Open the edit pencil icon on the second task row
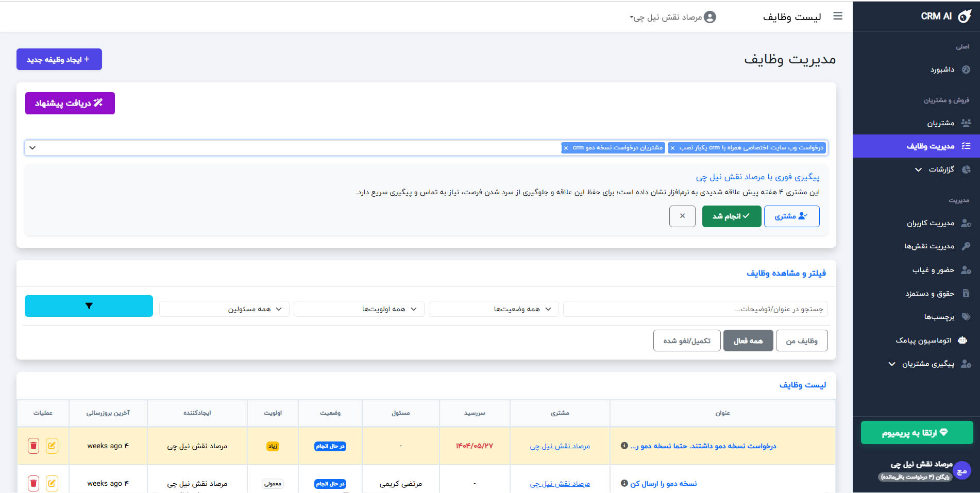Image resolution: width=980 pixels, height=493 pixels. [52, 483]
